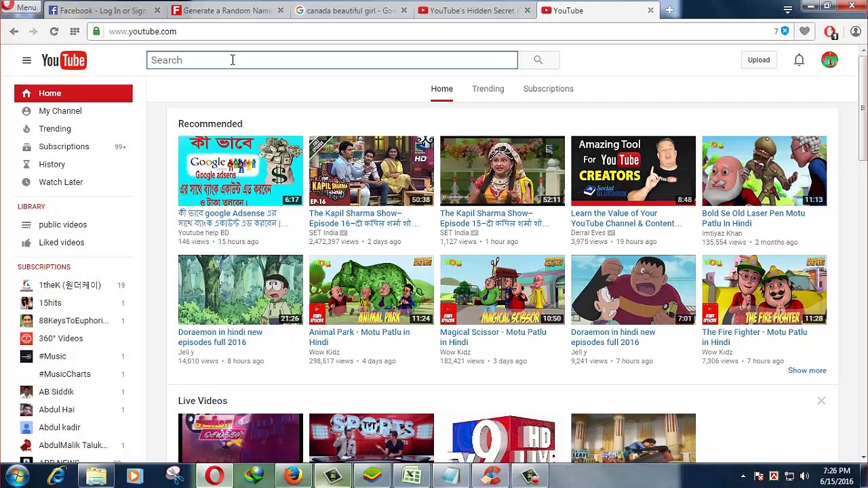Open the taskbar clock showing 7:26 PM
Image resolution: width=868 pixels, height=488 pixels.
(837, 476)
